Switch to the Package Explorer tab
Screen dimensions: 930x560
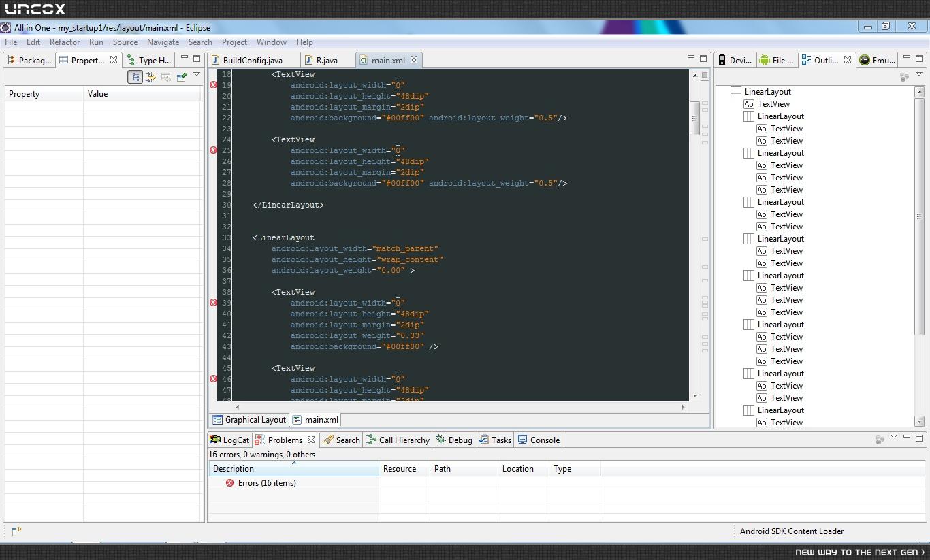29,60
